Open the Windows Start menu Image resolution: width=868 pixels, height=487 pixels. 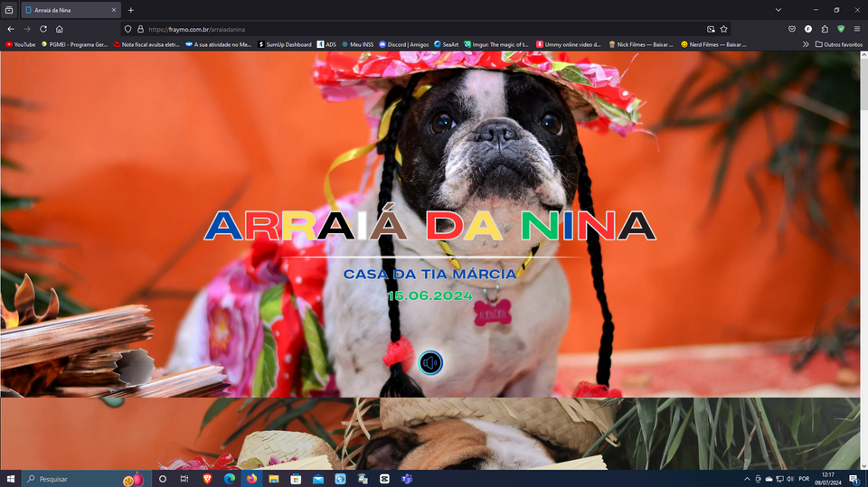point(11,479)
